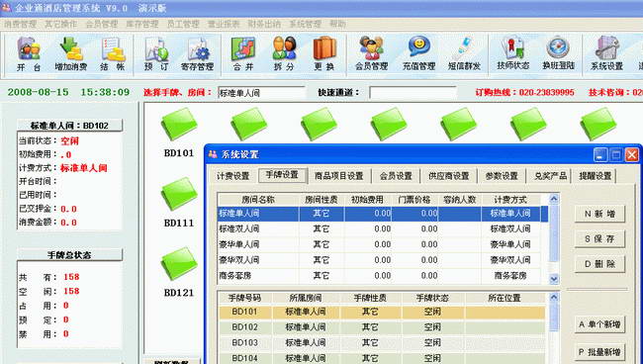Switch to the 计费设置 tab
The height and width of the screenshot is (364, 643).
point(232,176)
